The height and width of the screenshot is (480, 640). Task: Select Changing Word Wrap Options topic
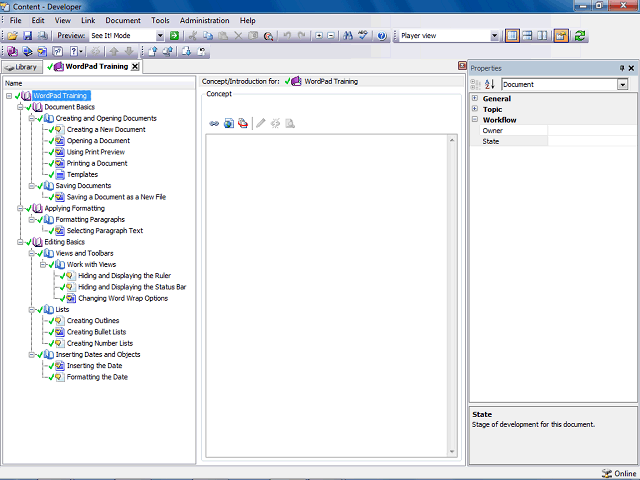click(123, 298)
